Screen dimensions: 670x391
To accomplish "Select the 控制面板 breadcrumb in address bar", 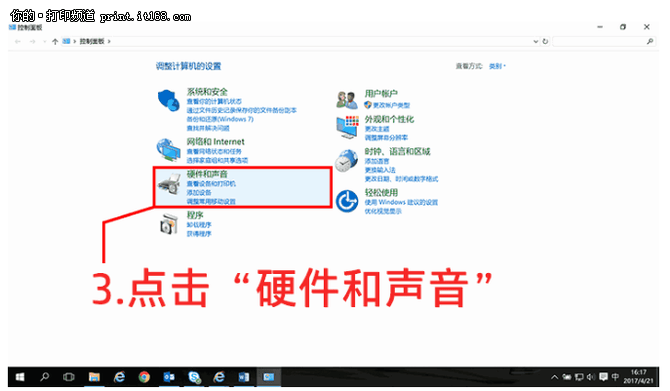I will [x=92, y=41].
